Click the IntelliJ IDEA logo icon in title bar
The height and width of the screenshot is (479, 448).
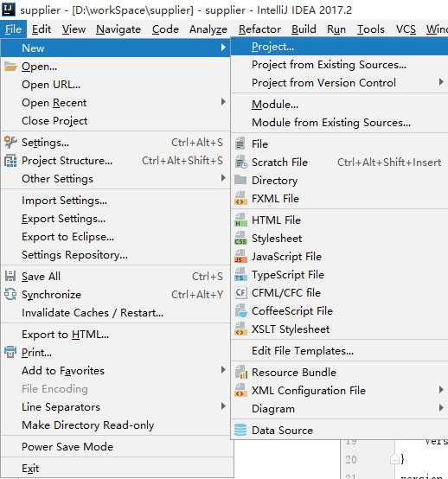click(9, 9)
